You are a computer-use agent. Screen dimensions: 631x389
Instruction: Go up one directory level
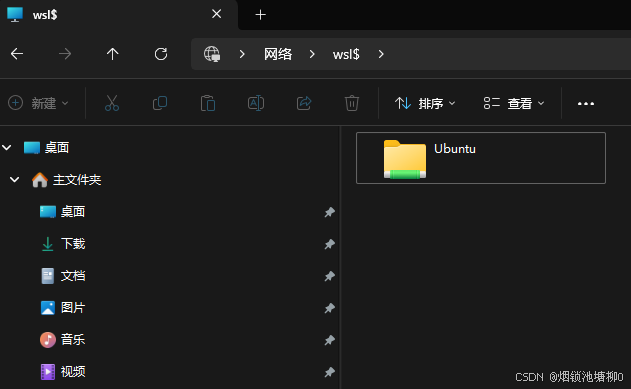(x=113, y=54)
